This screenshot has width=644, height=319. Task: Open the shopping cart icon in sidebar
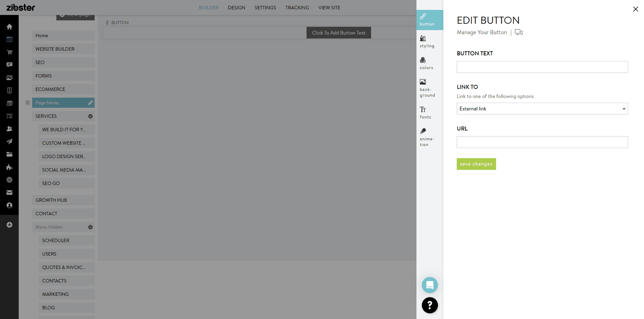click(x=9, y=52)
